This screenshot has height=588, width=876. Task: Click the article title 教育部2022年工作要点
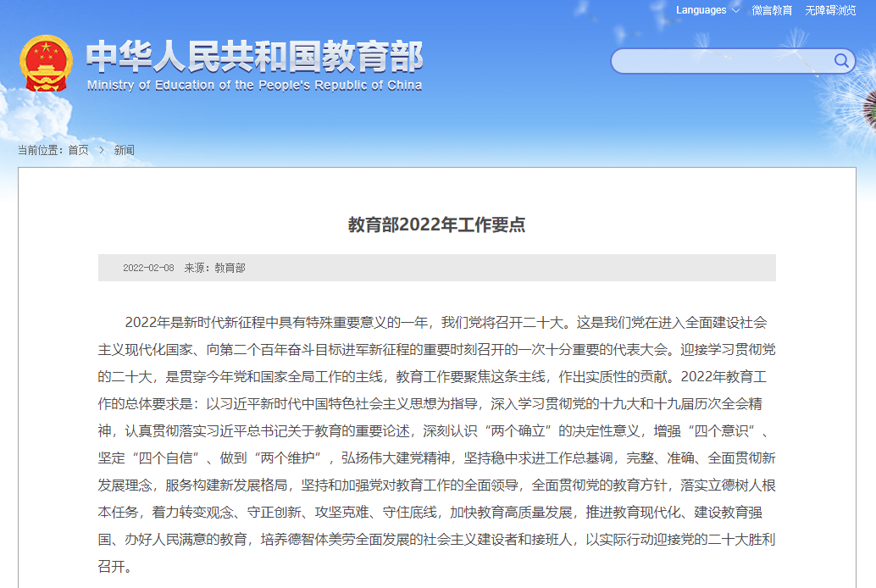tap(437, 225)
